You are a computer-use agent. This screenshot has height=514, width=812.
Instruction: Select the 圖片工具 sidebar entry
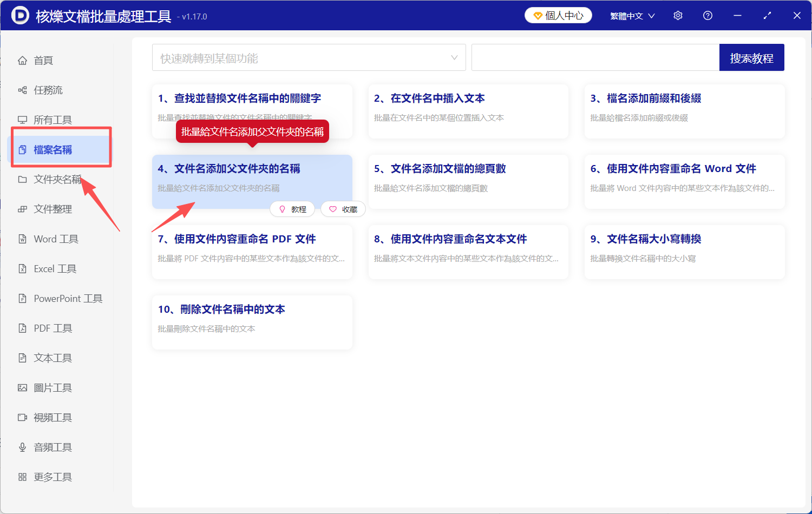tap(53, 387)
